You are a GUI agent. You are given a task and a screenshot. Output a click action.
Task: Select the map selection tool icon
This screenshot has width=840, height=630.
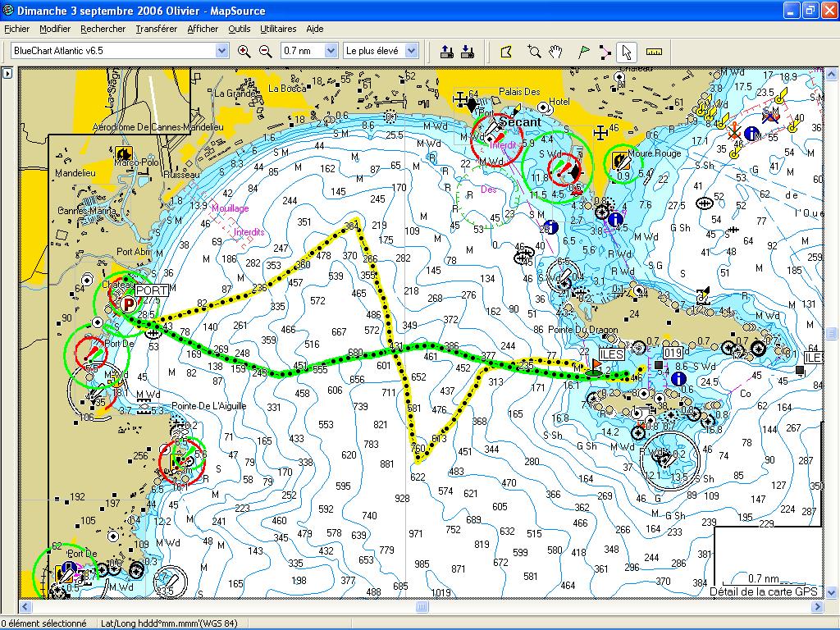point(506,52)
